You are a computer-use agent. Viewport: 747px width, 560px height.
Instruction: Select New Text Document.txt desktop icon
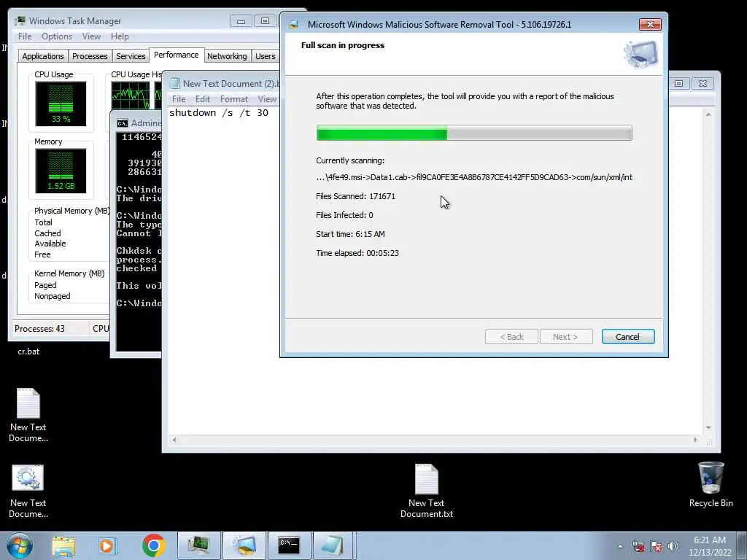[426, 491]
